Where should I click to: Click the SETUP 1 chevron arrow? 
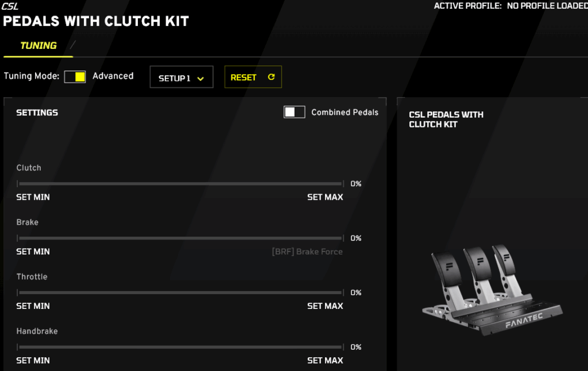(x=200, y=79)
